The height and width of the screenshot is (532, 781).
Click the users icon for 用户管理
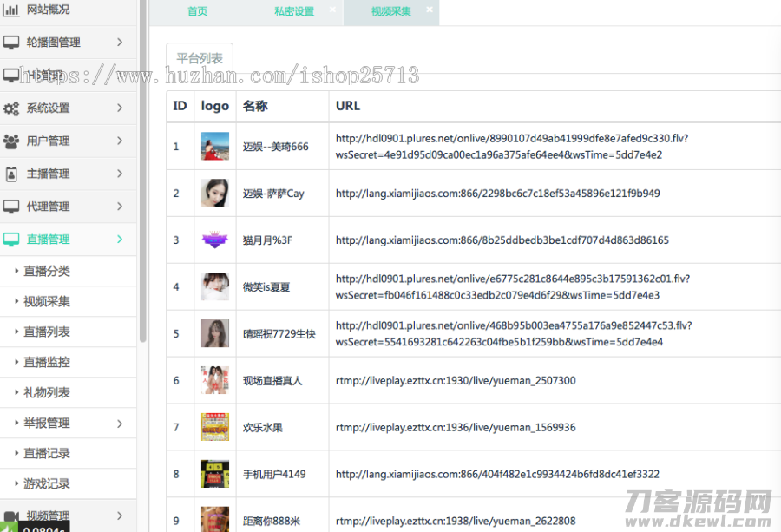click(11, 141)
